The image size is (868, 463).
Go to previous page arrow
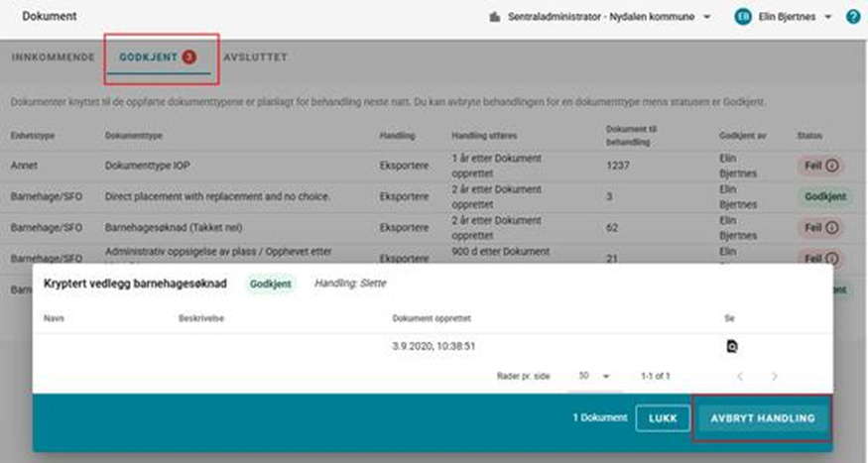739,377
